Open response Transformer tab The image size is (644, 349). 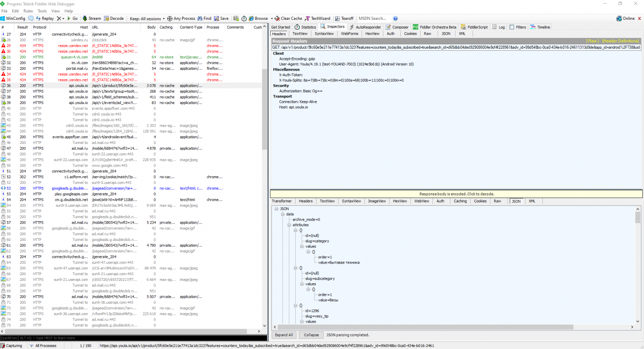pos(282,201)
